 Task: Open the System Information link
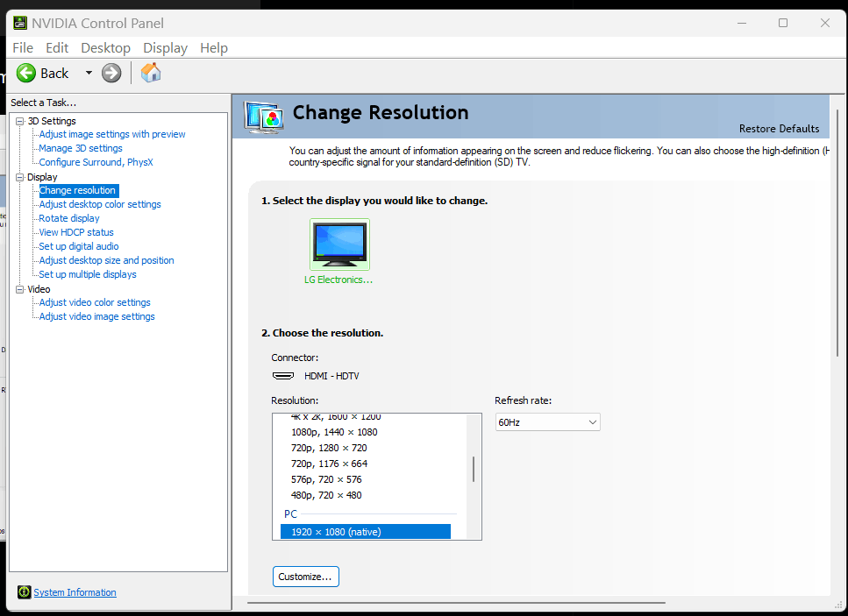(75, 592)
